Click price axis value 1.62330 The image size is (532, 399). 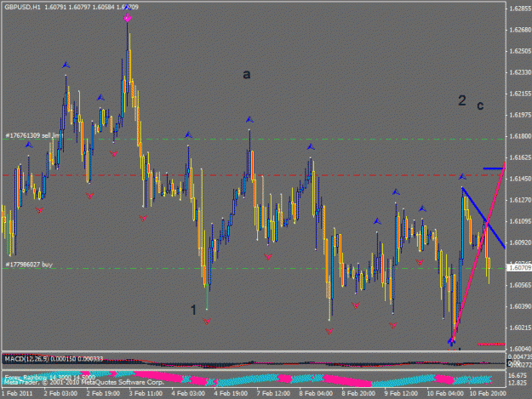[x=520, y=72]
